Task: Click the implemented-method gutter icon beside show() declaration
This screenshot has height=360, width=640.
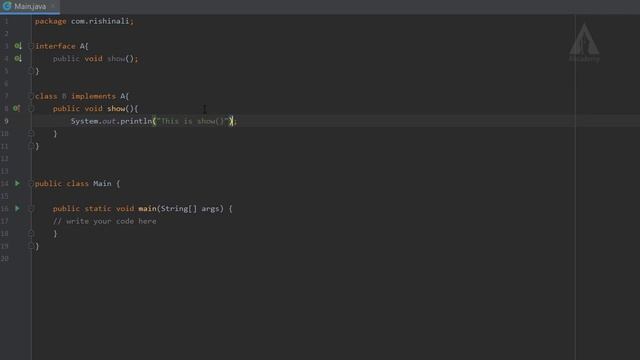Action: pos(18,59)
